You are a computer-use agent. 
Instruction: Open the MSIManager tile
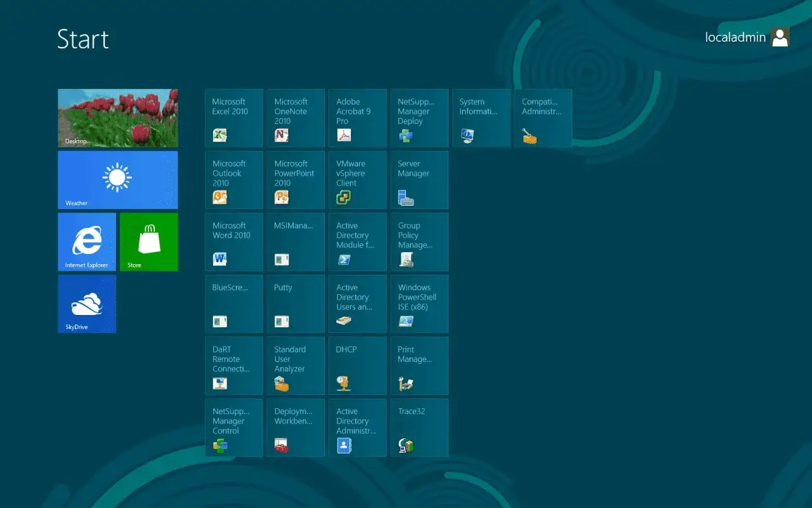point(296,242)
